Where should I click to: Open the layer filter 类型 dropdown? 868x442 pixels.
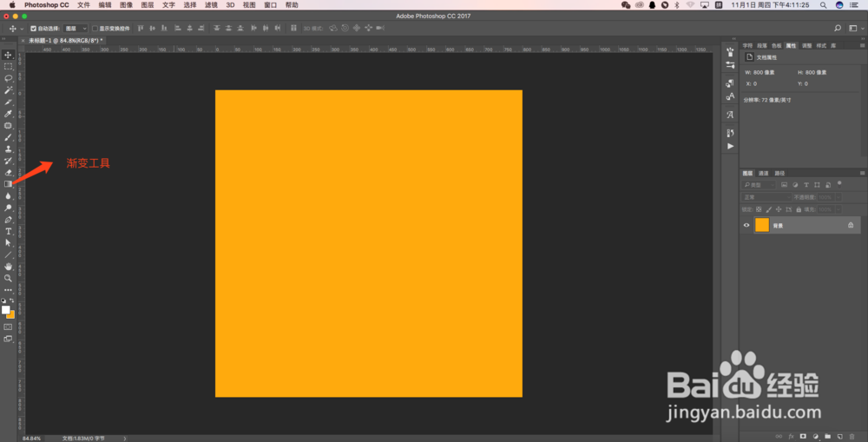tap(759, 185)
